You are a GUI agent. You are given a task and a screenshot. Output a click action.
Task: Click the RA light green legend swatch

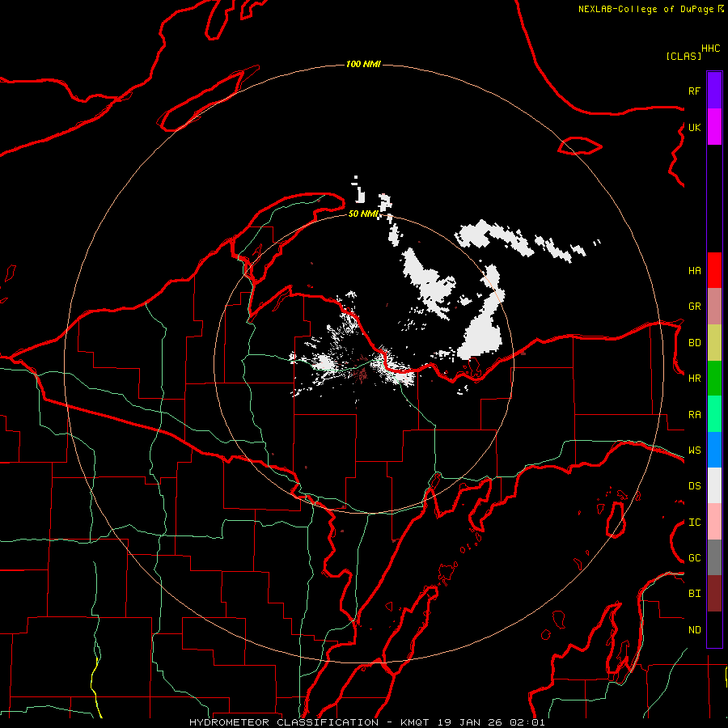[x=714, y=414]
